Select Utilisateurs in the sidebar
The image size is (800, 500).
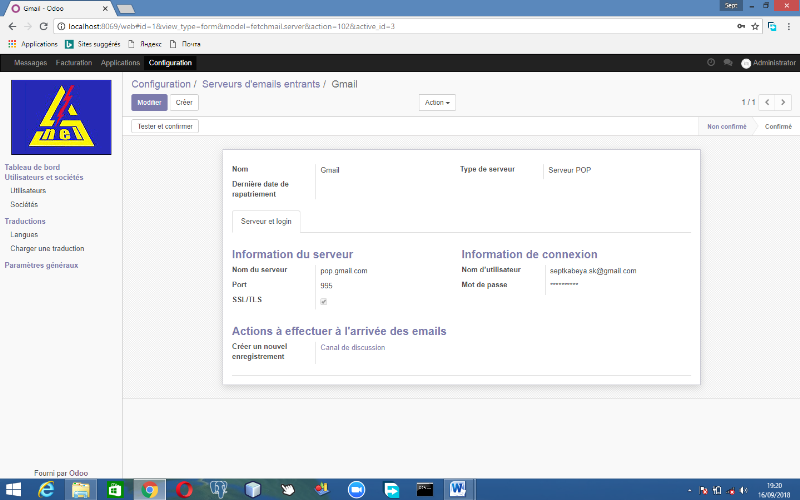[x=28, y=190]
